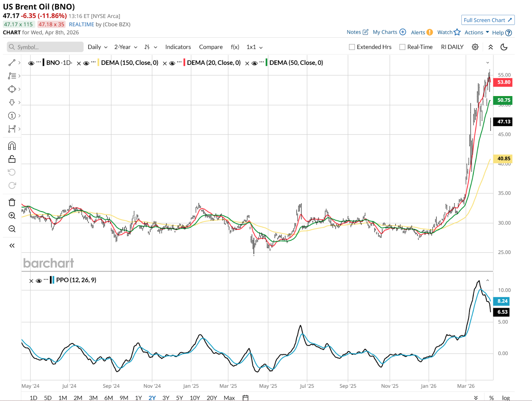This screenshot has height=401, width=532.
Task: Activate the magnet snap tool
Action: click(12, 146)
